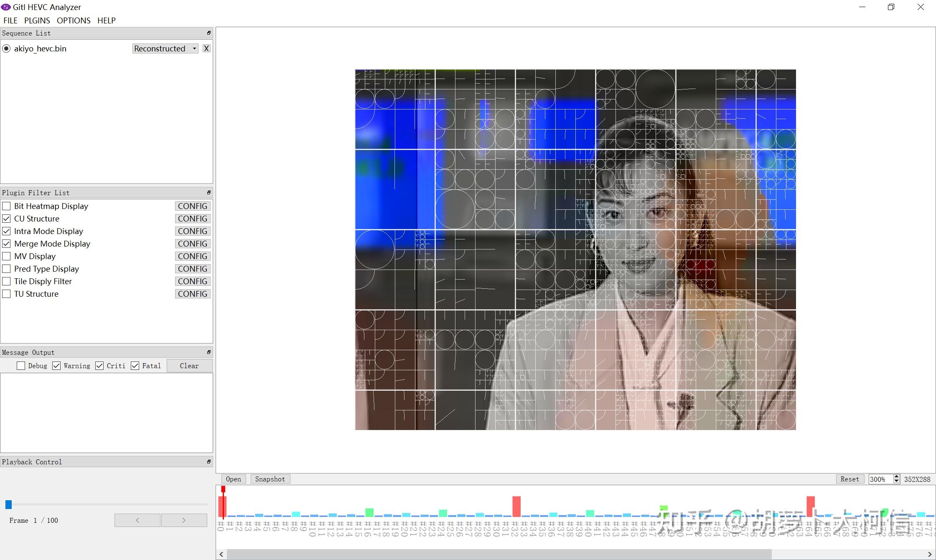Turn on MV Display checkbox

(7, 256)
